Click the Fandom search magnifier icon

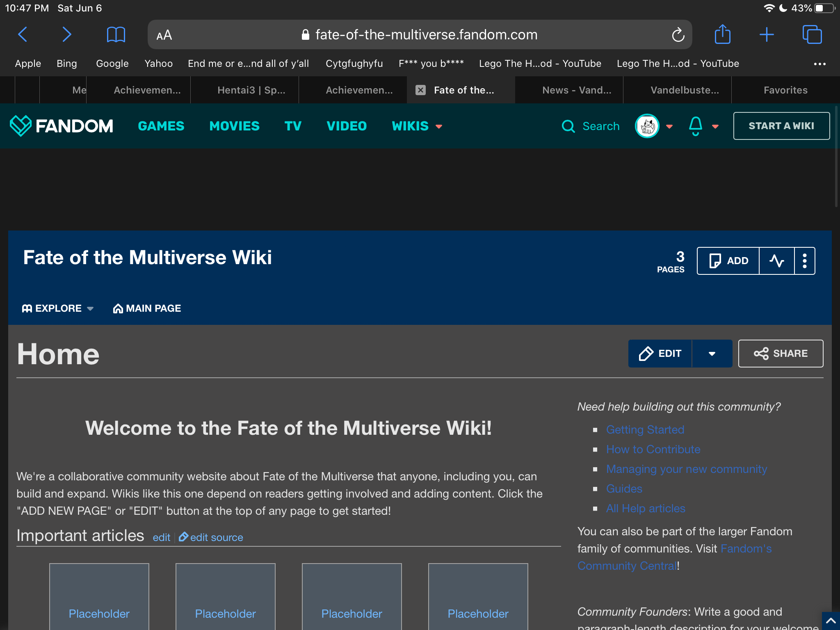pyautogui.click(x=568, y=126)
